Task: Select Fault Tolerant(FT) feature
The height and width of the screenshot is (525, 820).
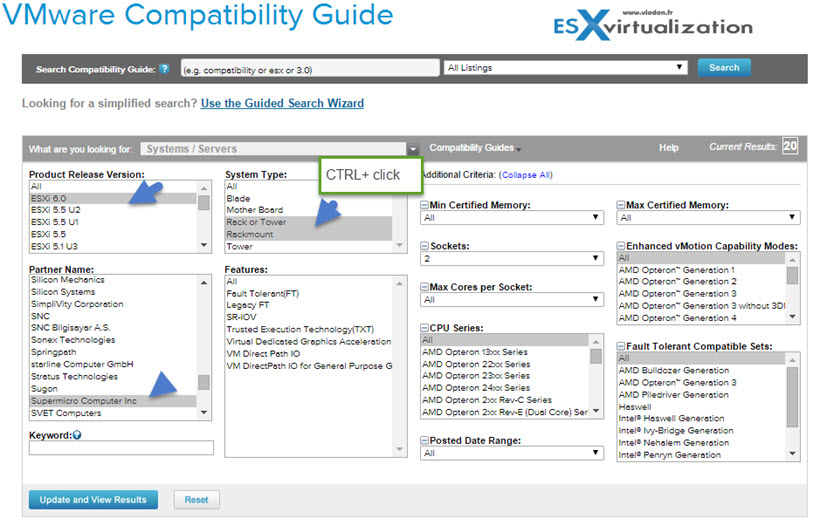Action: click(309, 293)
